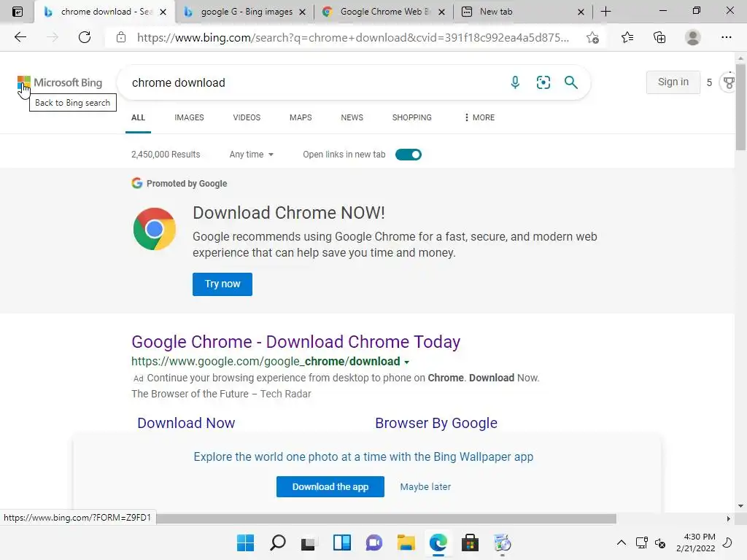Click the vertical page scrollbar thumb
Screen dimensions: 747x560
(740, 106)
